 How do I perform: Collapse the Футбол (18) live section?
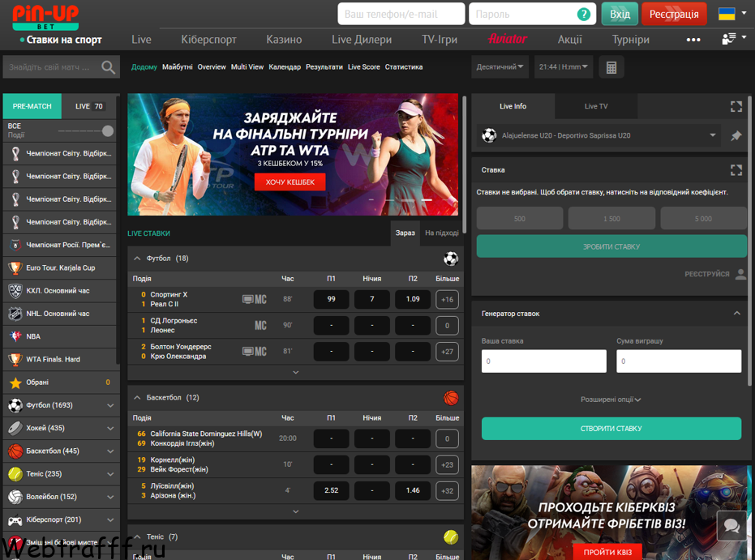137,259
